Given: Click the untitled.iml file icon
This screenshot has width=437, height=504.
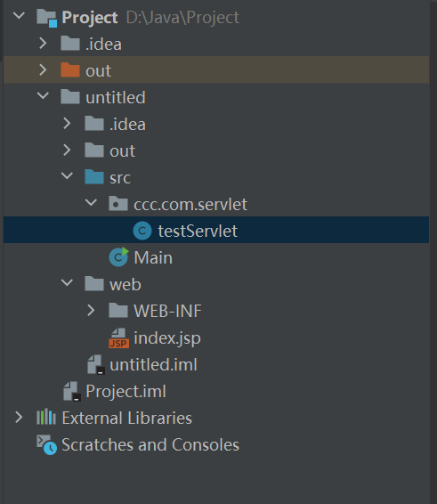Looking at the screenshot, I should (x=96, y=364).
